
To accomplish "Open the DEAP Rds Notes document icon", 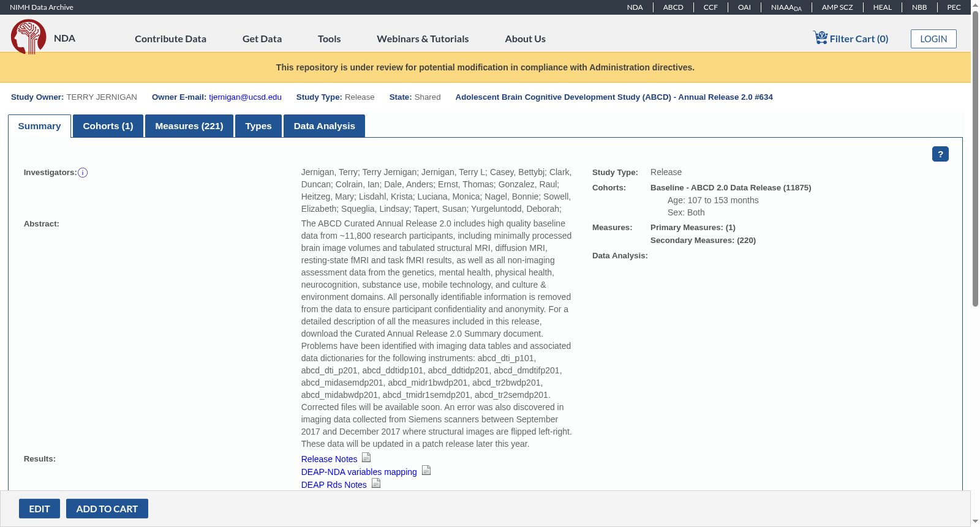I will coord(376,484).
